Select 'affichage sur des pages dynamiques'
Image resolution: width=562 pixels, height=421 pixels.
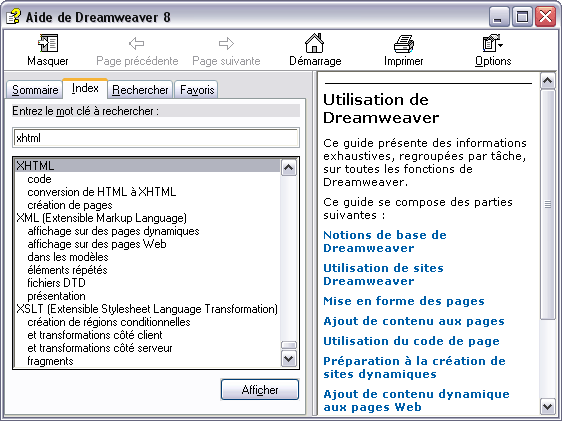[113, 231]
